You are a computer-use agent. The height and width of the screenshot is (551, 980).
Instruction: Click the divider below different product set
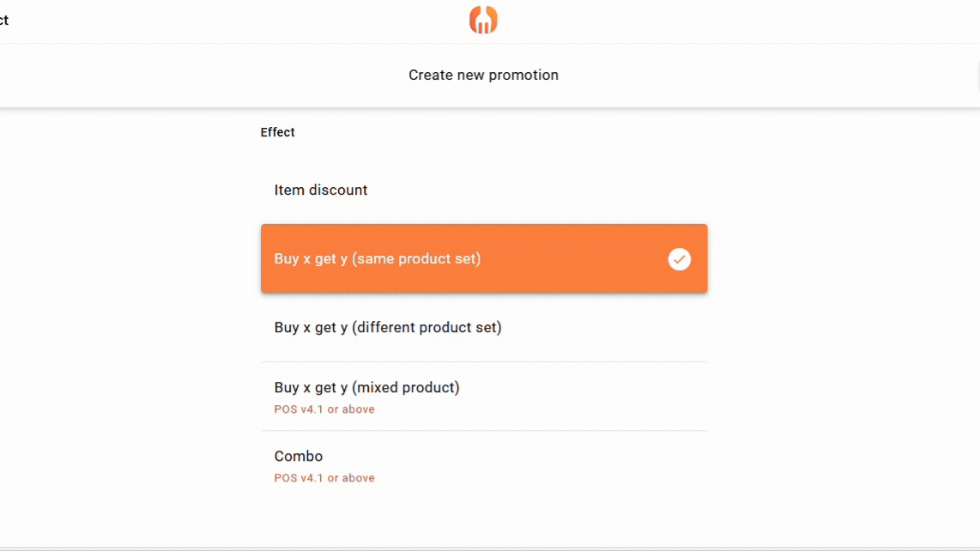coord(483,362)
